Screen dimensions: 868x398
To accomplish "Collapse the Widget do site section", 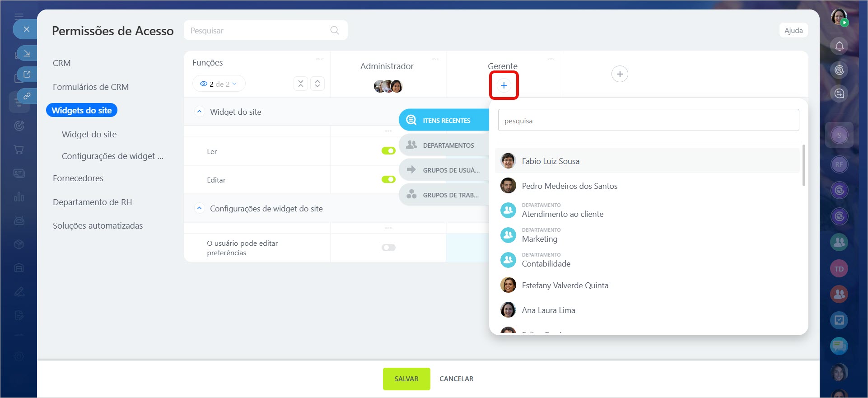I will point(199,112).
